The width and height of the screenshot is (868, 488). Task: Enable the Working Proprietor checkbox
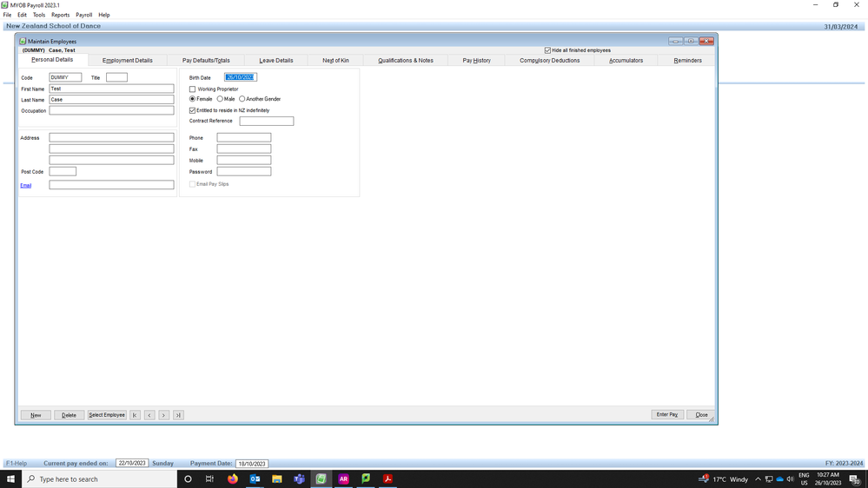(193, 89)
